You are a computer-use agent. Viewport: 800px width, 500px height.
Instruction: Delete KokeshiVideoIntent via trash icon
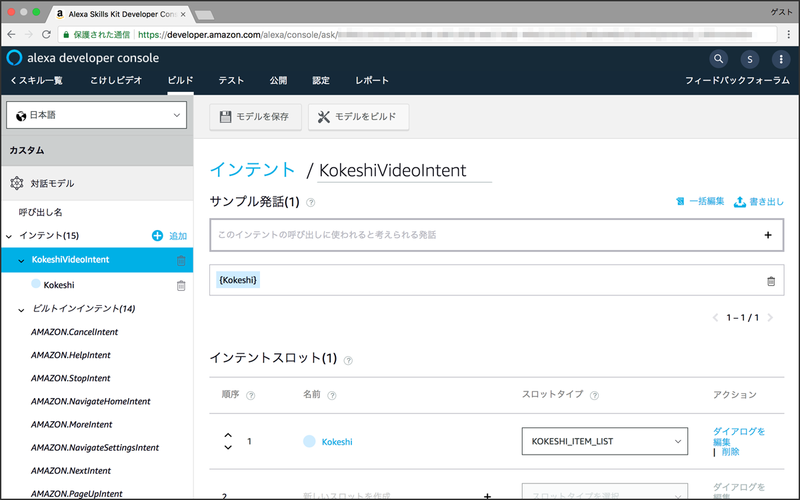181,260
